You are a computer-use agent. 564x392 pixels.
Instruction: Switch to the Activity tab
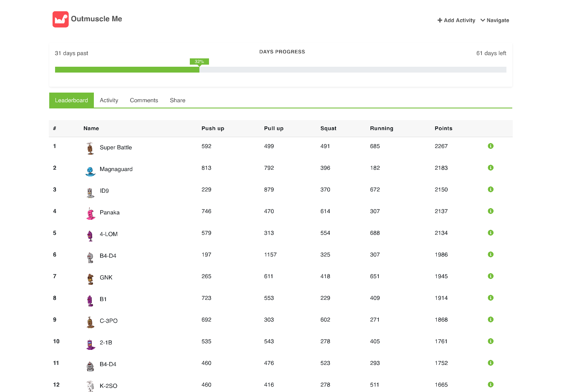point(109,101)
